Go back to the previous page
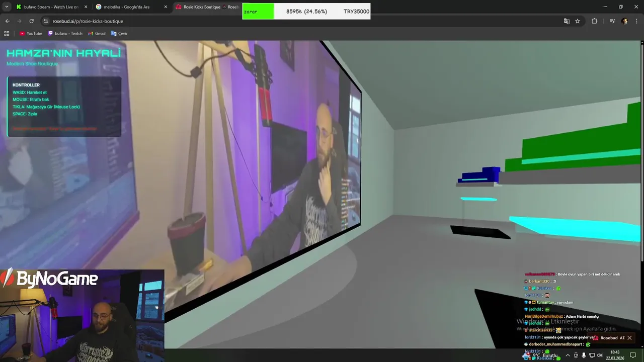644x362 pixels. pos(7,21)
